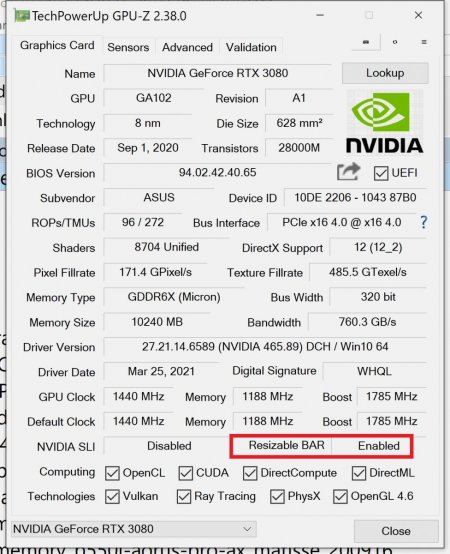Click the Close button at bottom
This screenshot has height=554, width=450.
point(396,531)
